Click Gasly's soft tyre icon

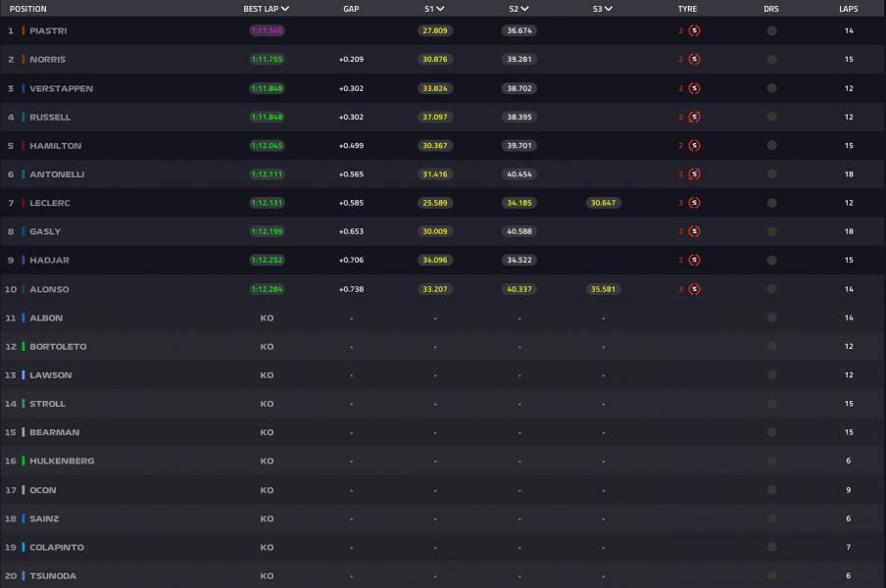tap(695, 231)
